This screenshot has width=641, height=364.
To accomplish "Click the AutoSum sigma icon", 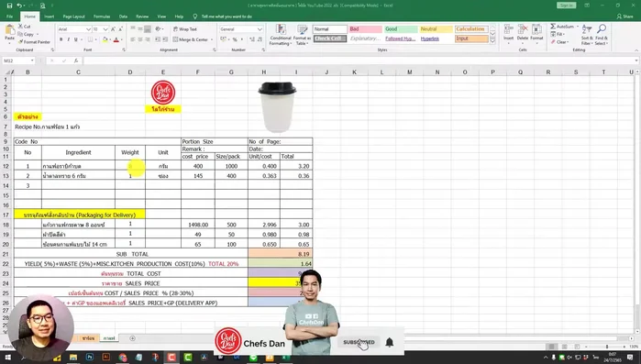I will click(553, 27).
